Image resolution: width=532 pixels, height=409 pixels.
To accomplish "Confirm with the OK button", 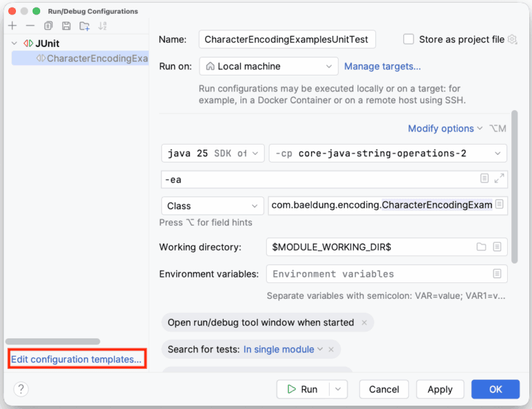I will [x=495, y=389].
